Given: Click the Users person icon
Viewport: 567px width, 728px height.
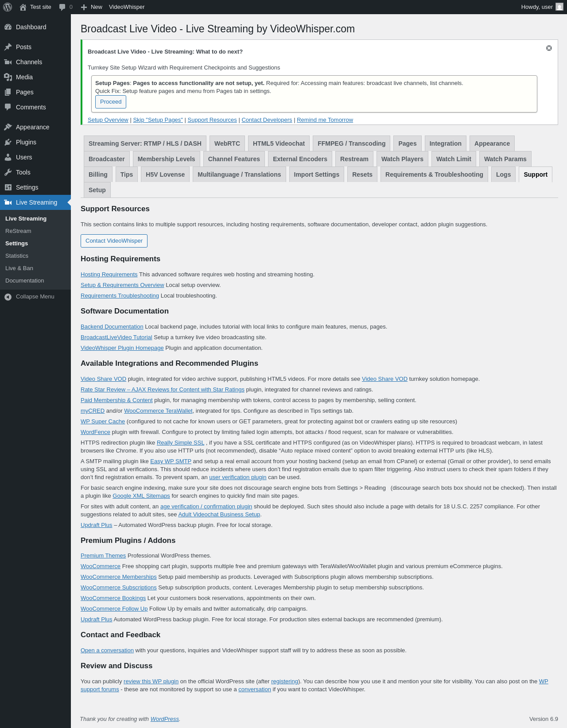Looking at the screenshot, I should click(8, 157).
